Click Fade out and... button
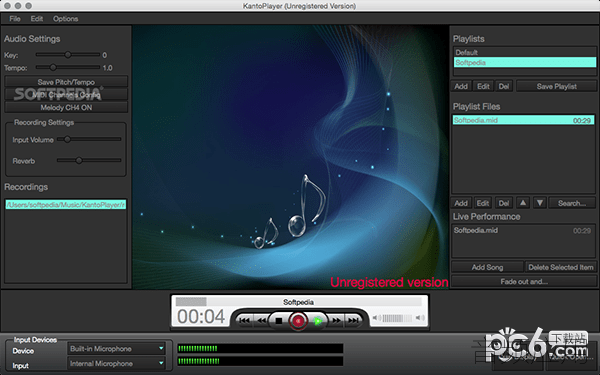 (524, 281)
